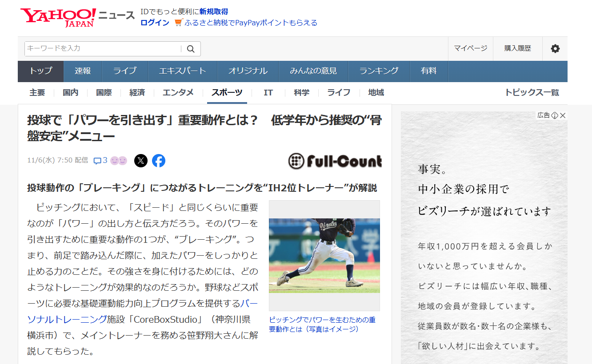Viewport: 592px width, 364px height.
Task: Select the 経済 category
Action: (137, 93)
